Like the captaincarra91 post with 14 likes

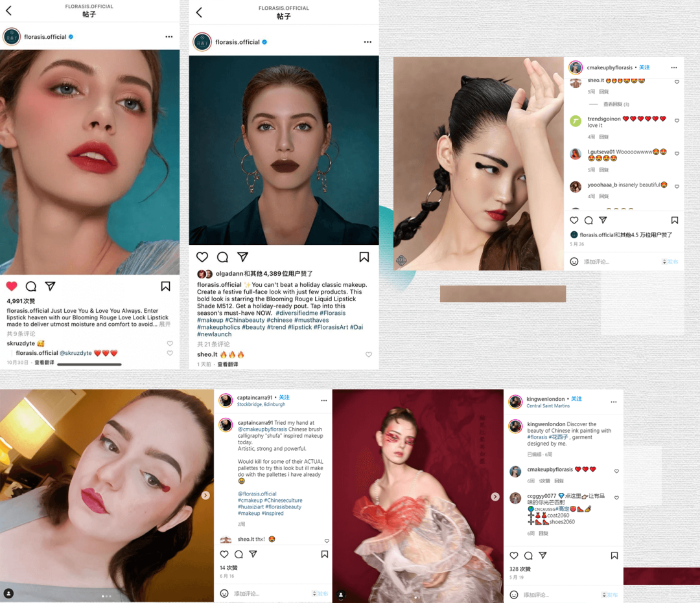[224, 554]
